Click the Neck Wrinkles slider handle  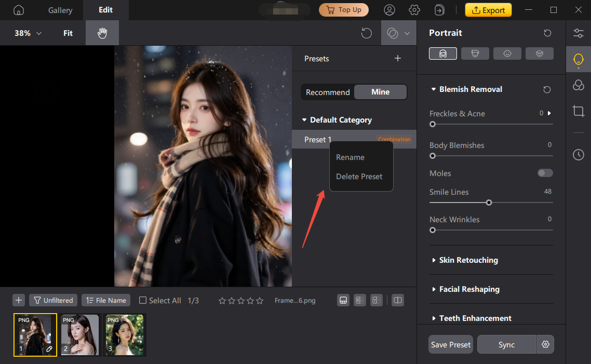click(433, 230)
